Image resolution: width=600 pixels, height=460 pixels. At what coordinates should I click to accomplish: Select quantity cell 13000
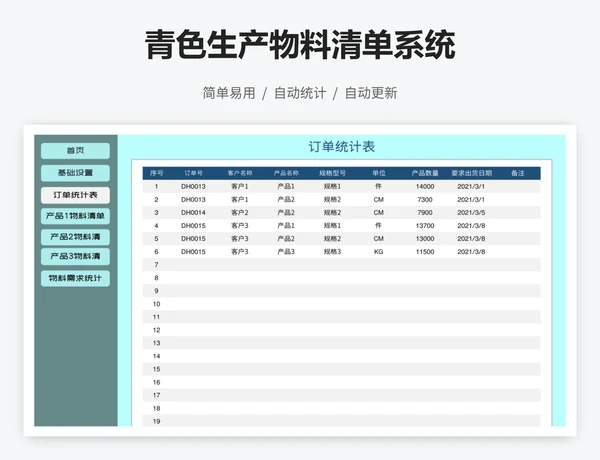[425, 239]
